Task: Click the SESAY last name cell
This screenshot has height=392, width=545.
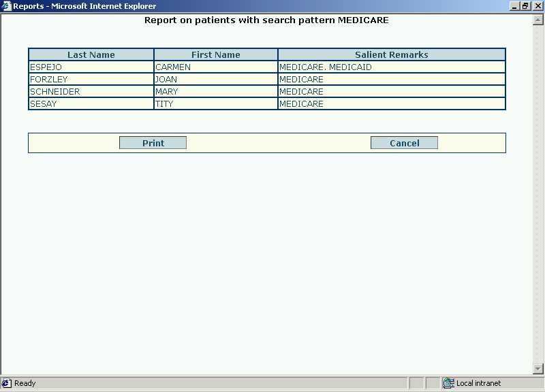Action: (91, 104)
